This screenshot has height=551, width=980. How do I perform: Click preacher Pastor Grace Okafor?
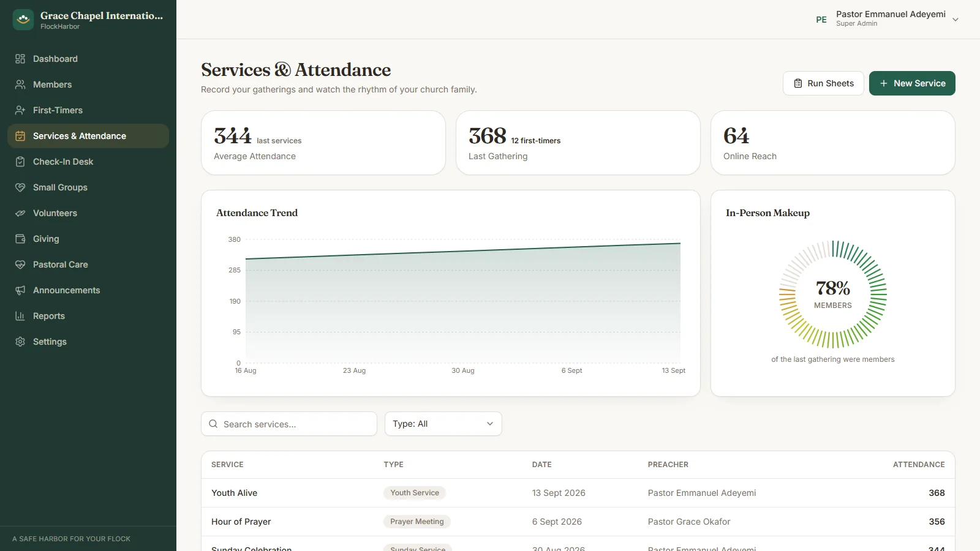[689, 522]
